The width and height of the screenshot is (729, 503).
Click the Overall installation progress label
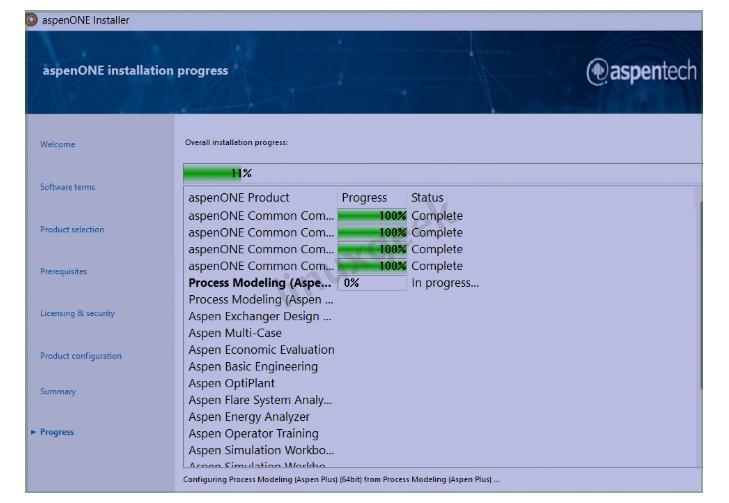pos(236,142)
